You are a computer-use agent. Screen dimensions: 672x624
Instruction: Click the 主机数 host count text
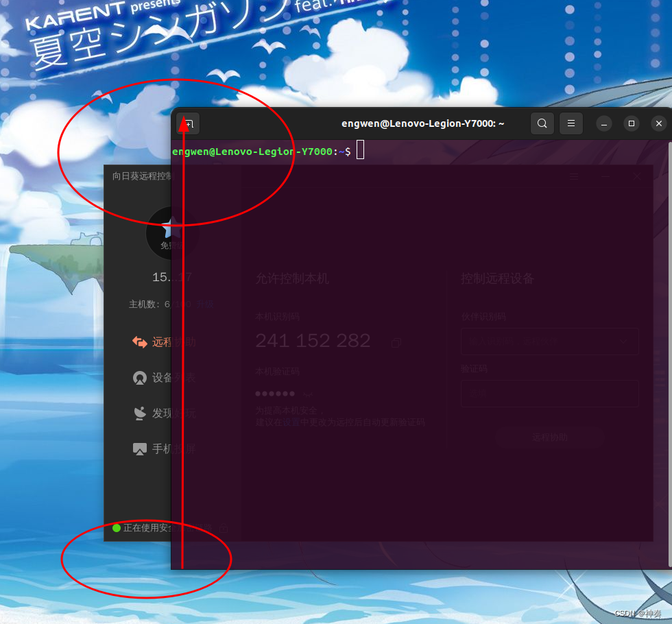pos(160,304)
